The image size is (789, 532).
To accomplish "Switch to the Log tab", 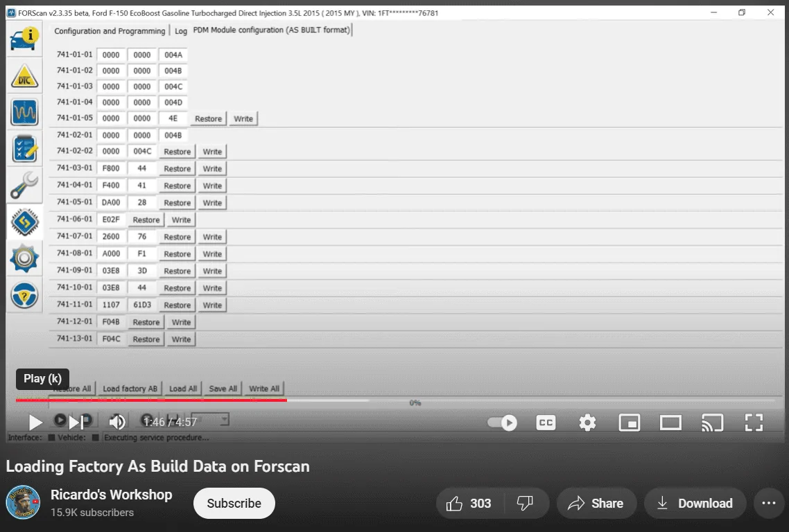I will coord(181,31).
